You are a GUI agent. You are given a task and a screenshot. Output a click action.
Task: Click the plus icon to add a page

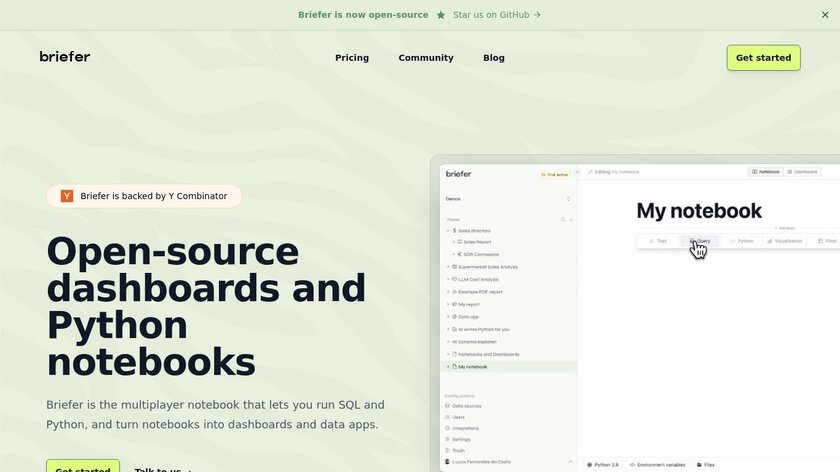pyautogui.click(x=571, y=220)
